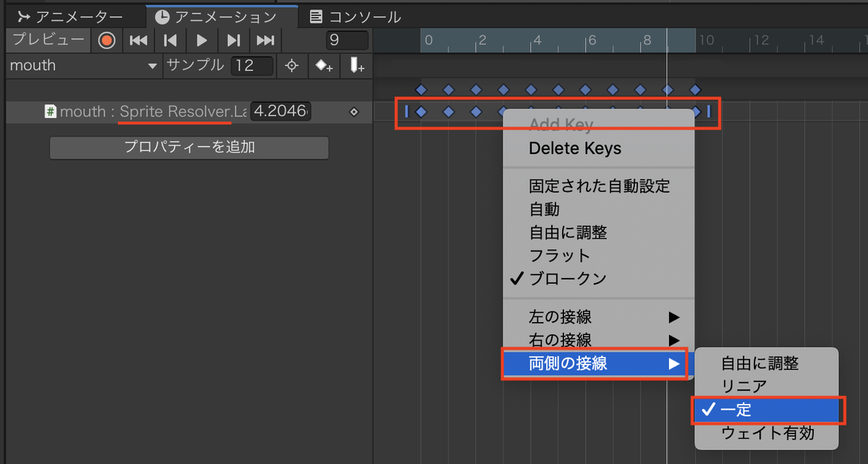Click the add event icon

click(356, 66)
